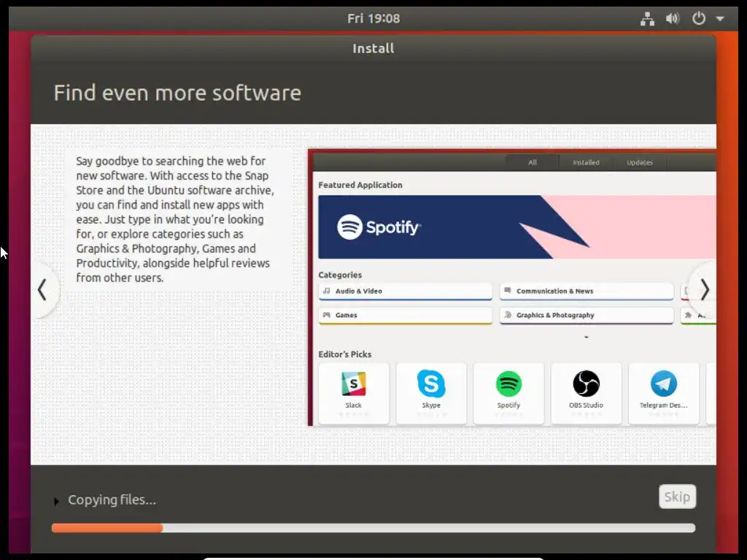Image resolution: width=747 pixels, height=560 pixels.
Task: Go back to the previous installer slide
Action: coord(43,289)
